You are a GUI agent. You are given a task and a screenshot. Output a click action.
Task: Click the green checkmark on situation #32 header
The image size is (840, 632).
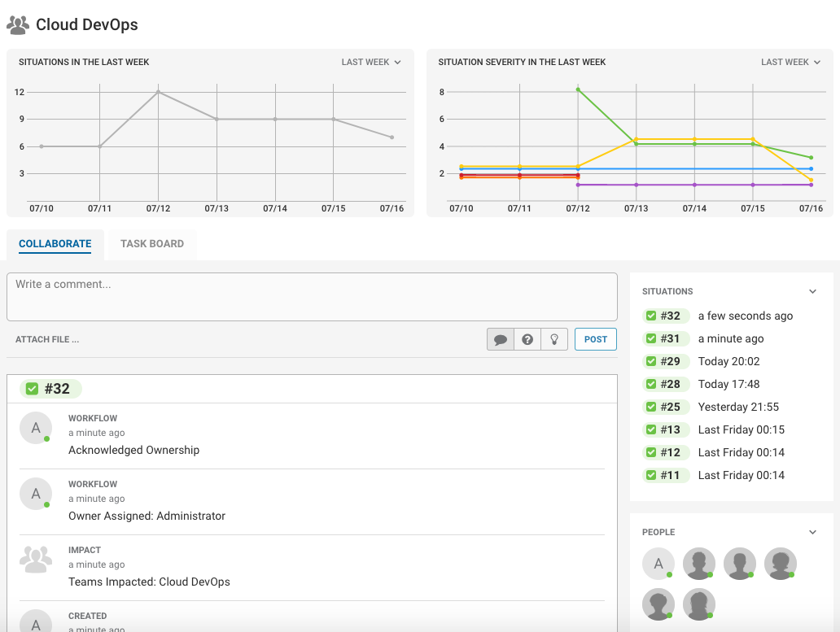(x=32, y=389)
